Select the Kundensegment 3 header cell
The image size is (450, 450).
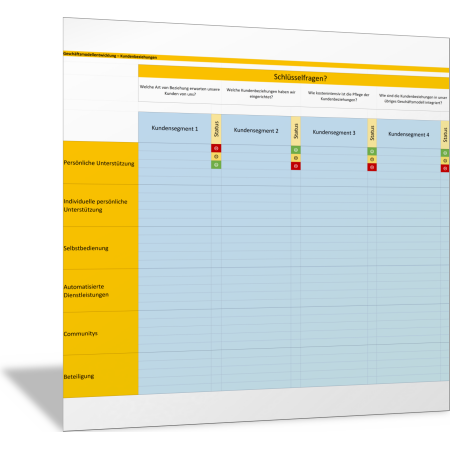[334, 132]
